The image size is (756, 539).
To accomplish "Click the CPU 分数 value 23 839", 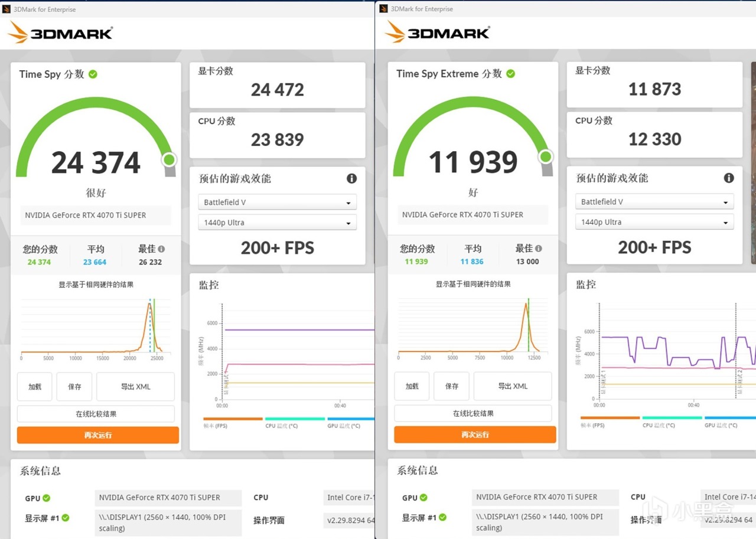I will [278, 140].
